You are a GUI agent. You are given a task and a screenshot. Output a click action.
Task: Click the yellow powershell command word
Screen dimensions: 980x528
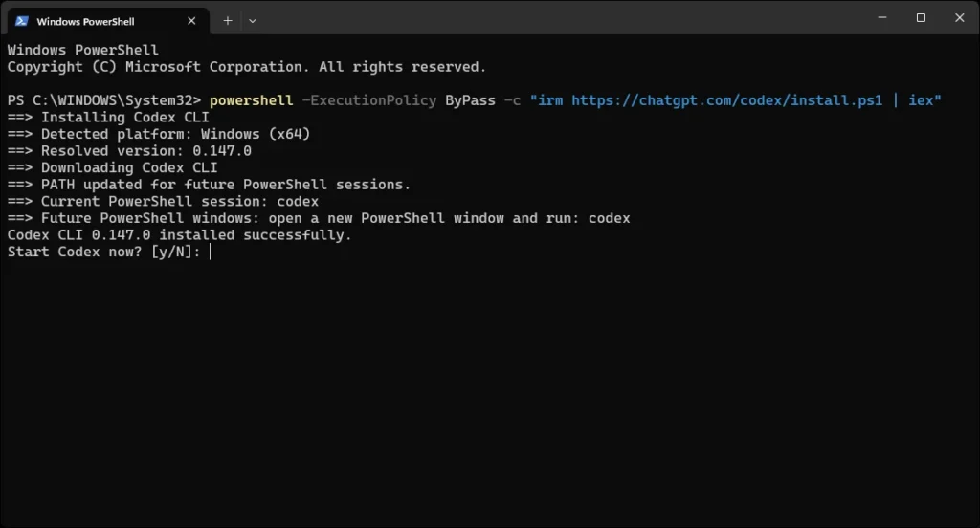click(x=252, y=100)
